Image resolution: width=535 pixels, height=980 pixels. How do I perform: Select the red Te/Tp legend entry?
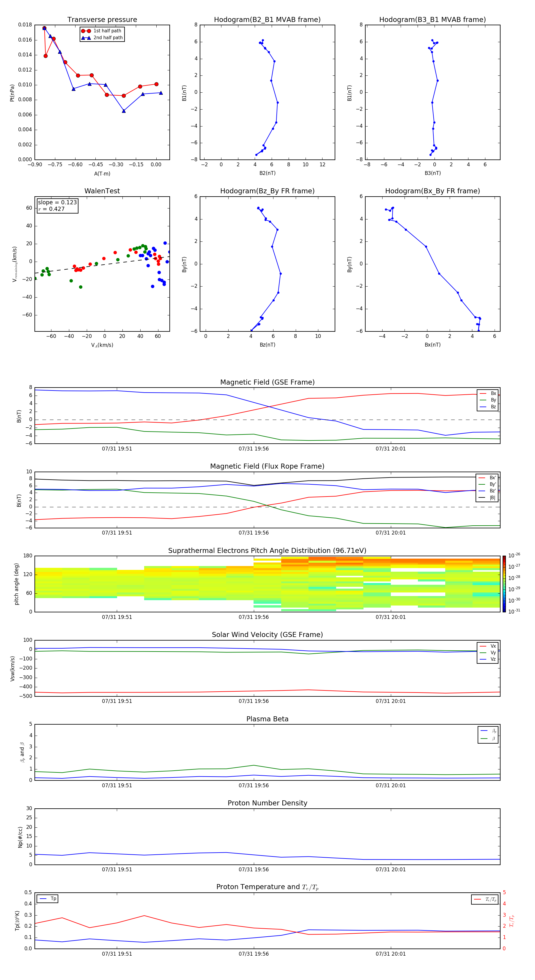[x=485, y=899]
